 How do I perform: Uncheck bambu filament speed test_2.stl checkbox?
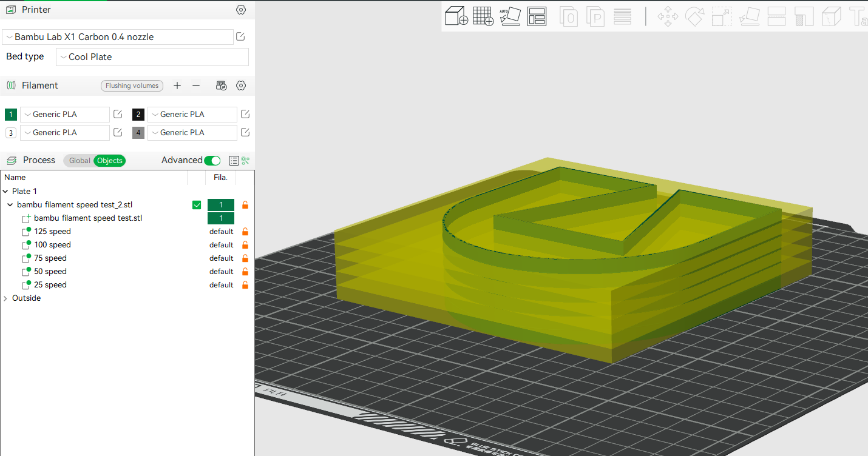click(x=197, y=204)
